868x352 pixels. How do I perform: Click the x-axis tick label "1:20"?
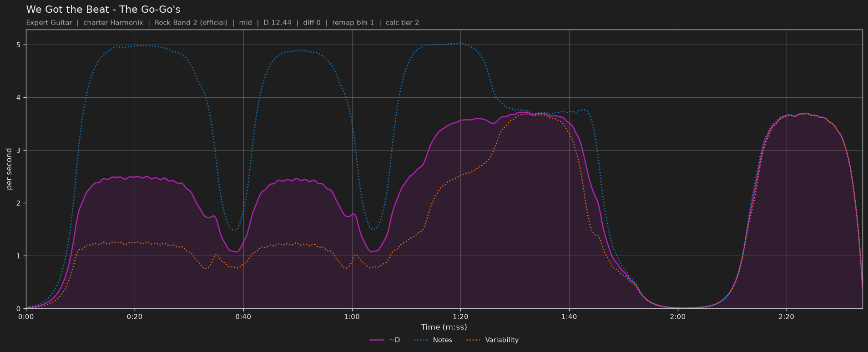tap(460, 317)
